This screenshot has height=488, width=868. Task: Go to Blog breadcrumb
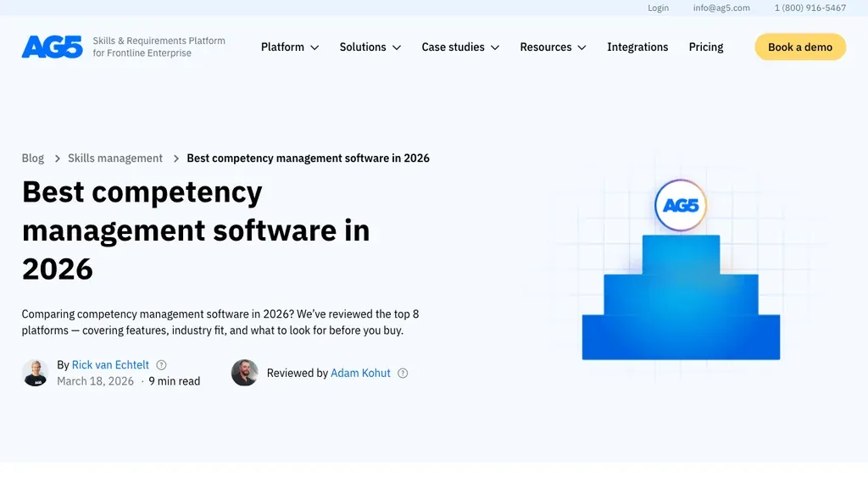33,158
